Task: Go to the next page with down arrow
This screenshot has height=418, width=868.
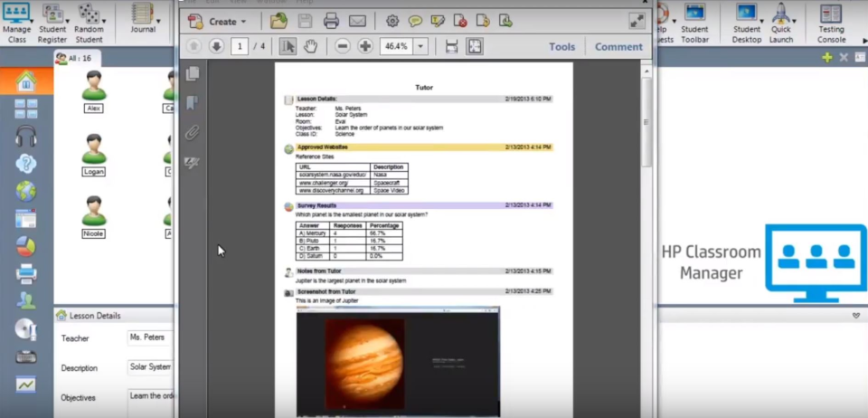Action: 216,46
